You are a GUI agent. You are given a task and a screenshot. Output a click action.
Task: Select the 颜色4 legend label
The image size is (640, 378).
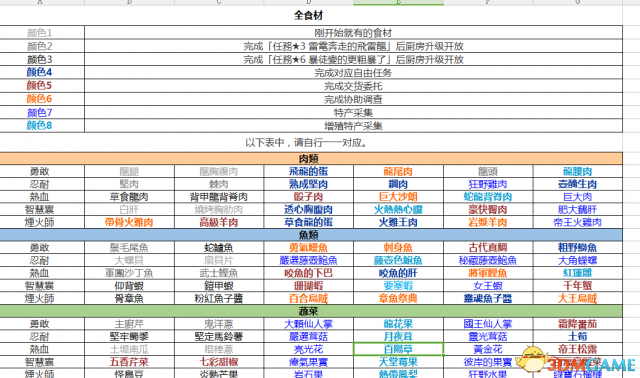[40, 72]
